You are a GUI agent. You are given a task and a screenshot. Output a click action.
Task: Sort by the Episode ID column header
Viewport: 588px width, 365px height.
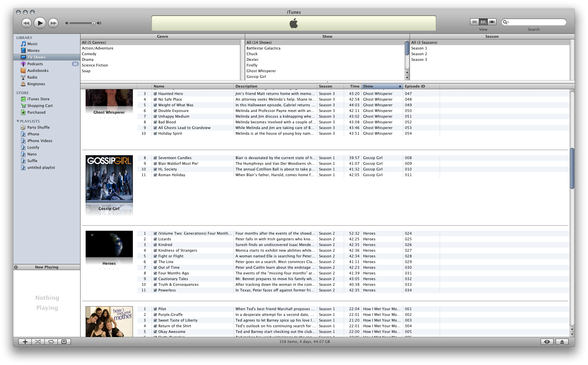pos(421,86)
